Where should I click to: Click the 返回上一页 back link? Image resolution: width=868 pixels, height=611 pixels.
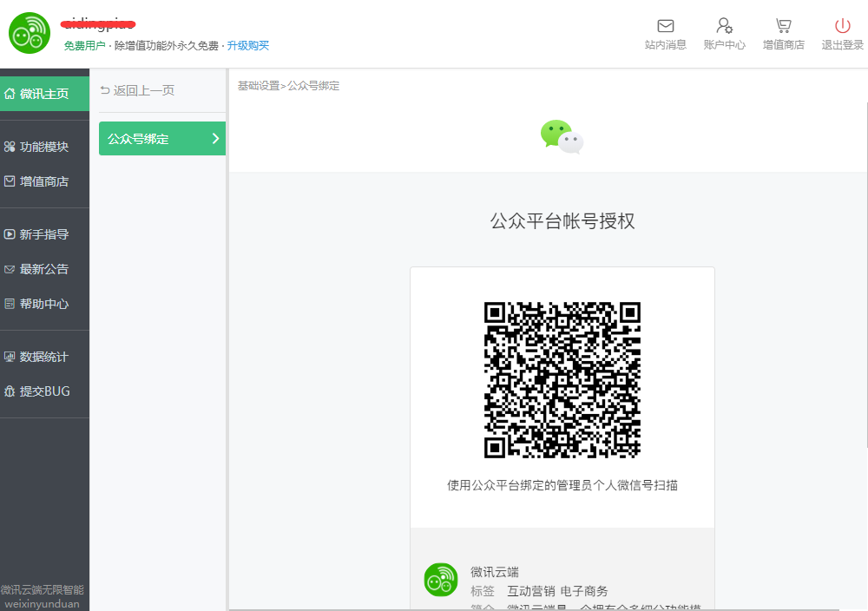point(137,90)
